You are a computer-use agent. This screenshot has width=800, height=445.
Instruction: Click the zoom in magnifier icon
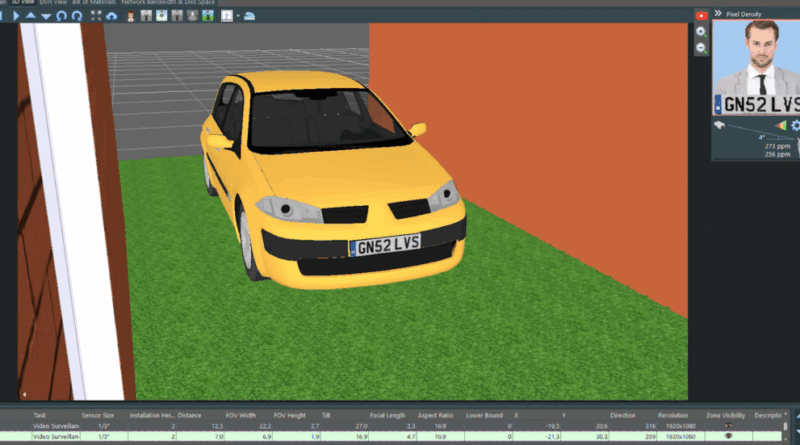701,32
